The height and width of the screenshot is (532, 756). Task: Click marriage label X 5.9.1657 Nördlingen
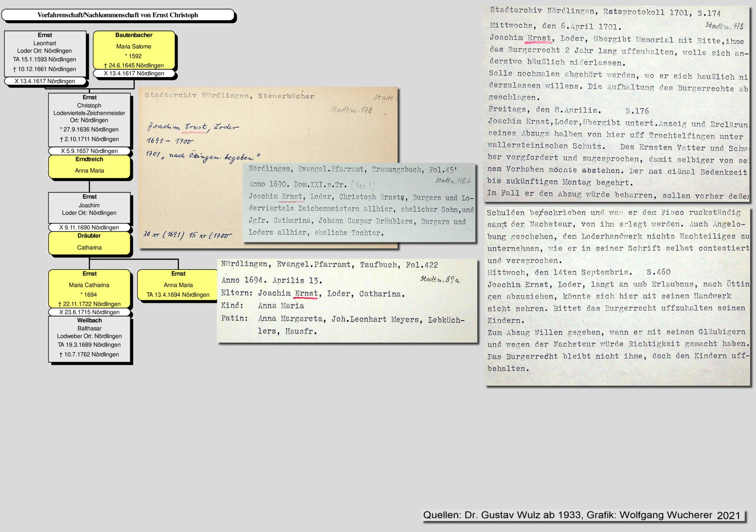[89, 151]
